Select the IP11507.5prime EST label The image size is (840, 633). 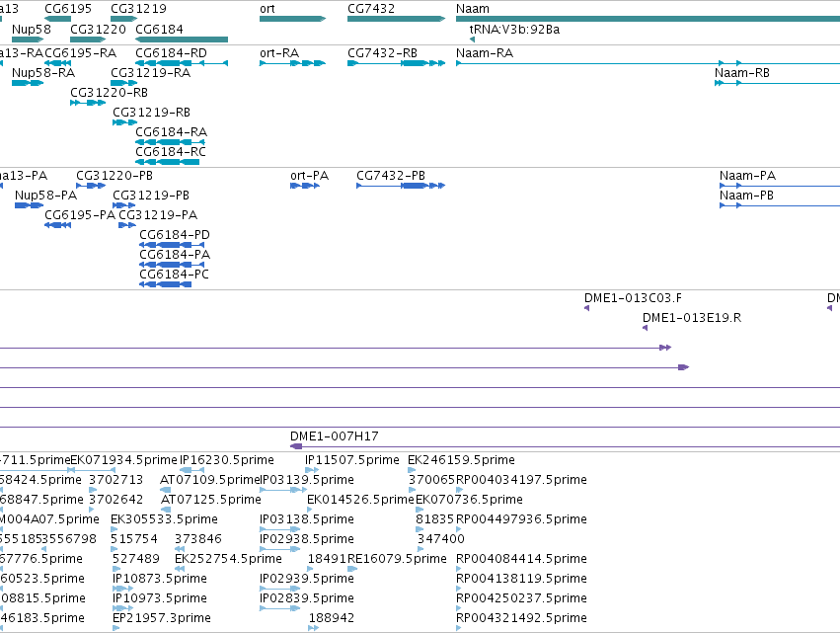[352, 460]
